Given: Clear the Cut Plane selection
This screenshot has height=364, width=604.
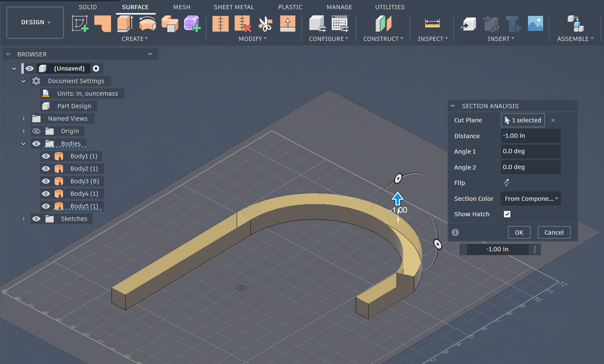Looking at the screenshot, I should tap(553, 120).
